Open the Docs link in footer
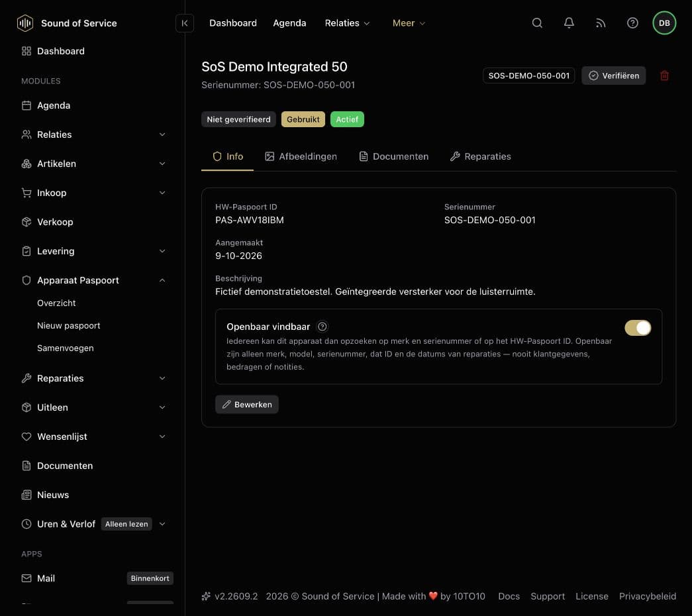 pyautogui.click(x=509, y=596)
